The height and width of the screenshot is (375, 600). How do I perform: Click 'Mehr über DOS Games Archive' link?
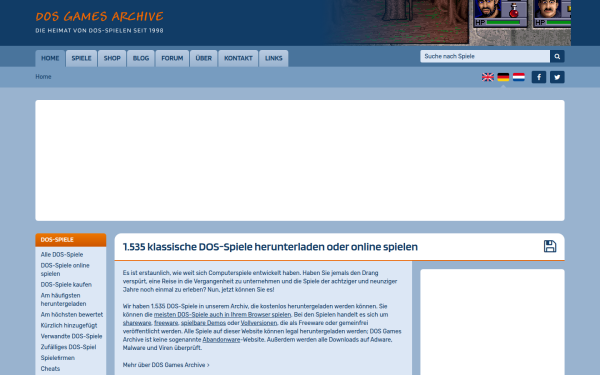[166, 365]
